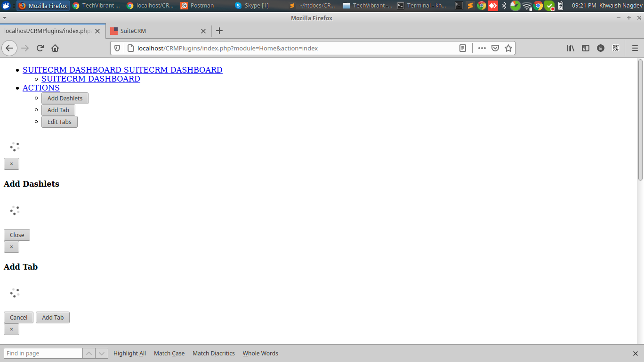Viewport: 644px width, 362px height.
Task: Focus the Find in page field
Action: (x=43, y=354)
